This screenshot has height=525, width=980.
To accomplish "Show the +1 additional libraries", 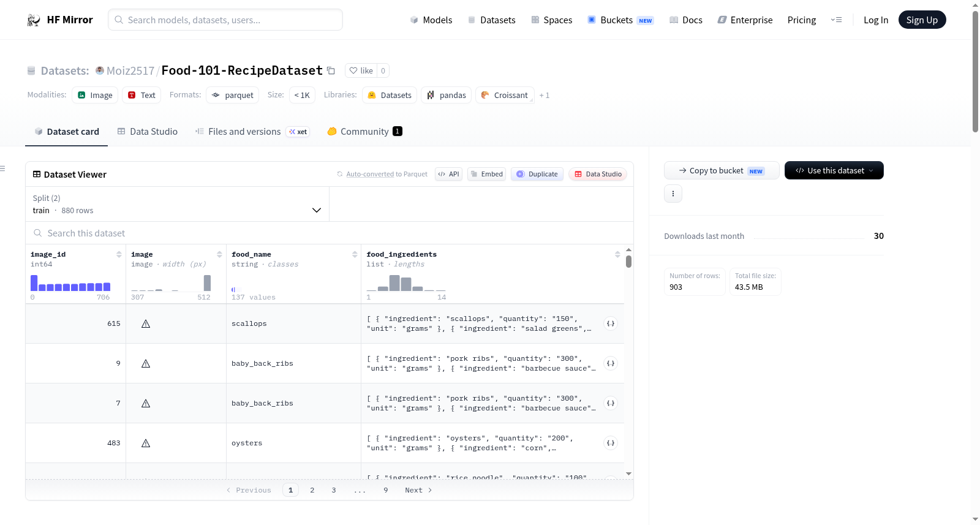I will pos(544,96).
